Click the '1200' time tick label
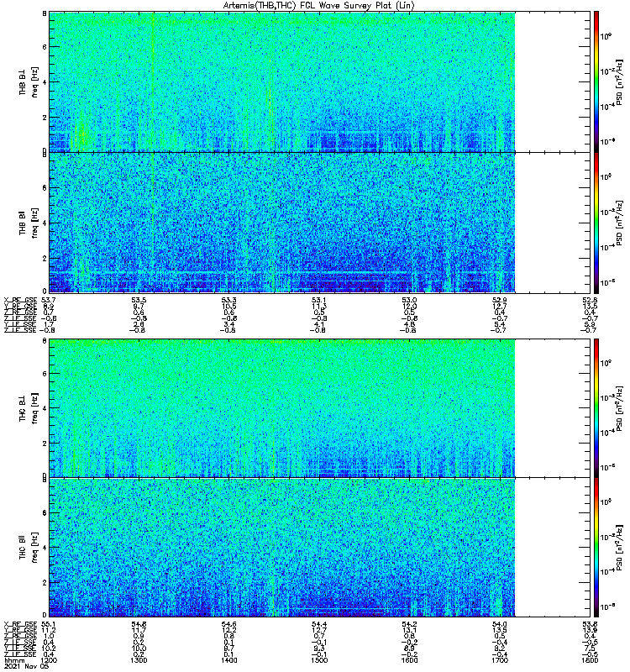 coord(49,660)
